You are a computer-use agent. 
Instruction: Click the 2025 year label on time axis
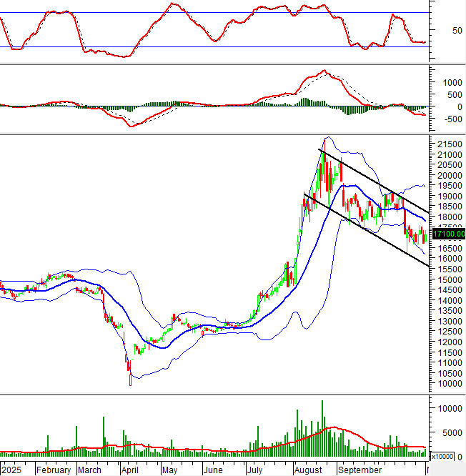(x=11, y=470)
